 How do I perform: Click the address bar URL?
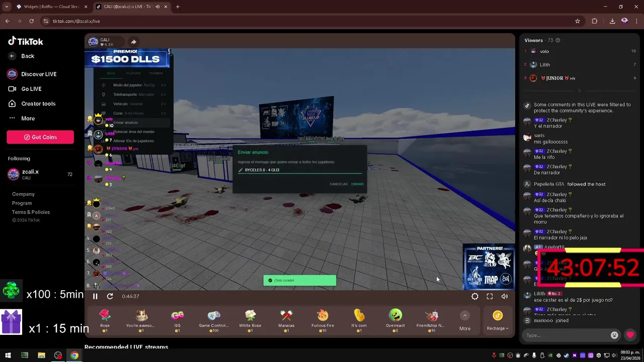coord(76,21)
